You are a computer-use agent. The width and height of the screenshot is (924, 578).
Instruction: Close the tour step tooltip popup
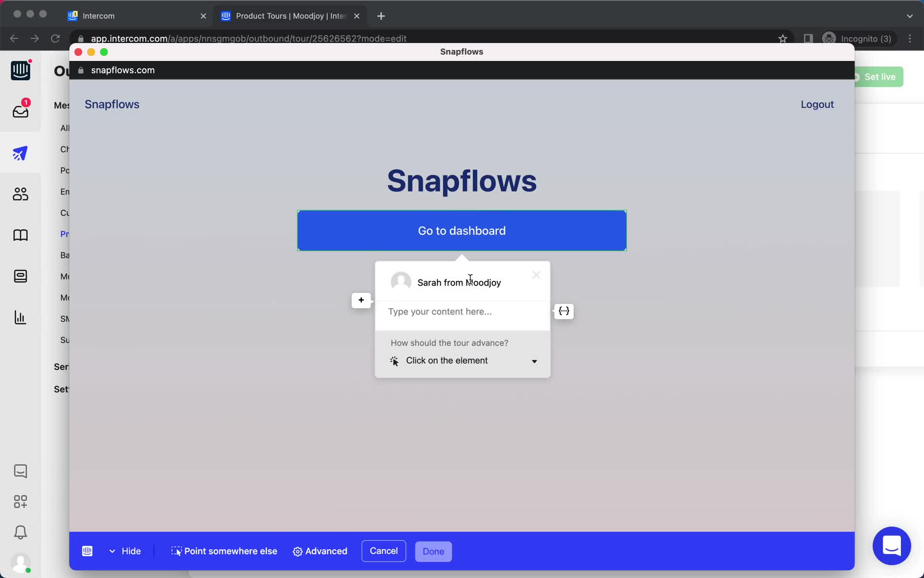(x=537, y=275)
